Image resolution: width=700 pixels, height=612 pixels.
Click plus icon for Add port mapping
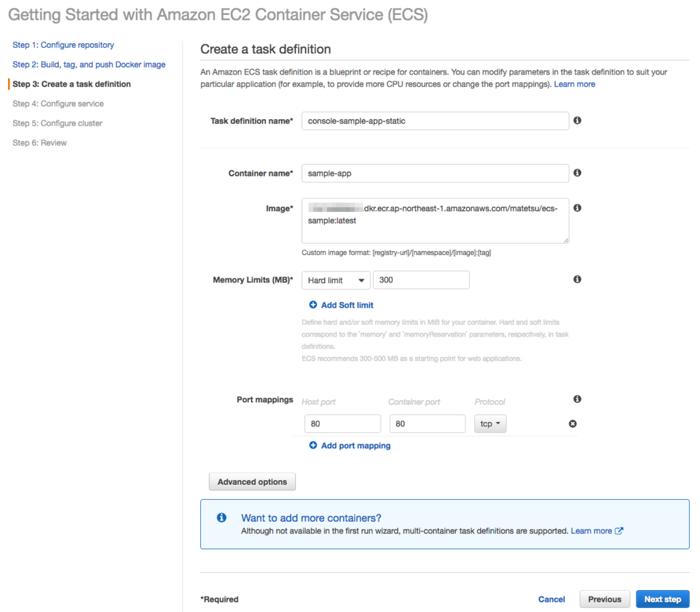coord(313,445)
